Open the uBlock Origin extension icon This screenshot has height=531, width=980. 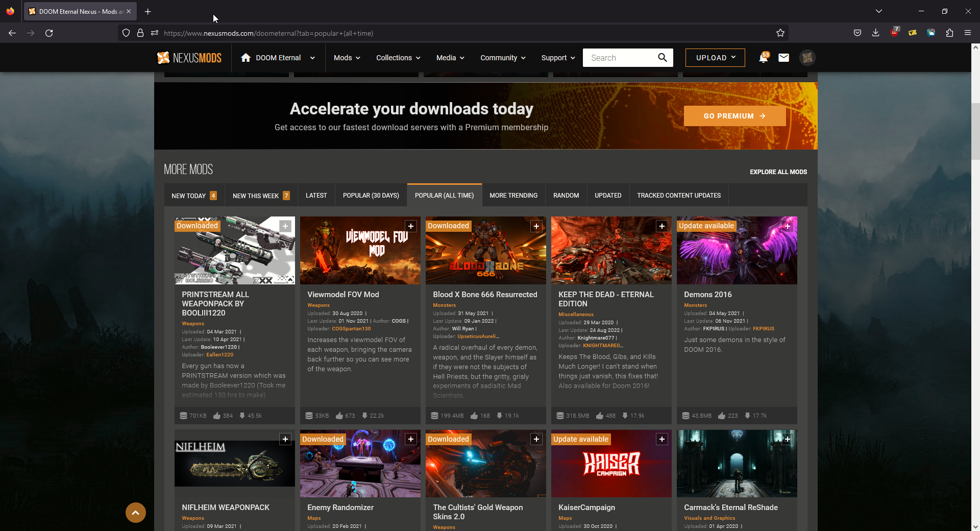(894, 32)
